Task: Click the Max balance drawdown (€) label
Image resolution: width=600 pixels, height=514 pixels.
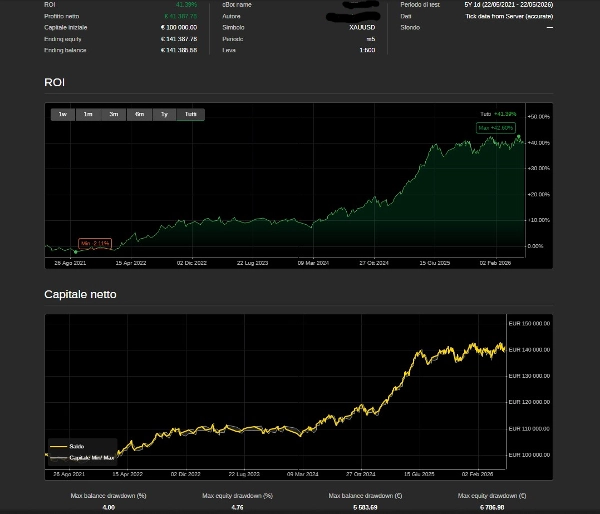Action: (365, 496)
